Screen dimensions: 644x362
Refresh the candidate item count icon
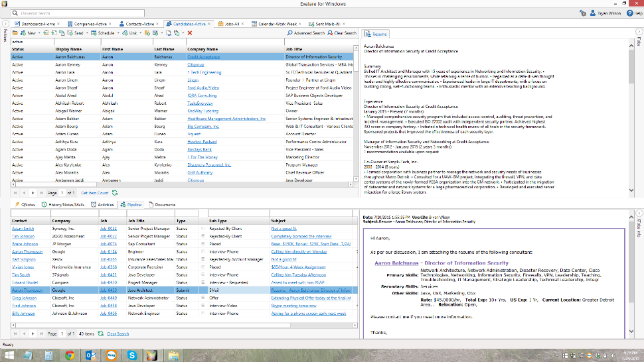point(115,193)
